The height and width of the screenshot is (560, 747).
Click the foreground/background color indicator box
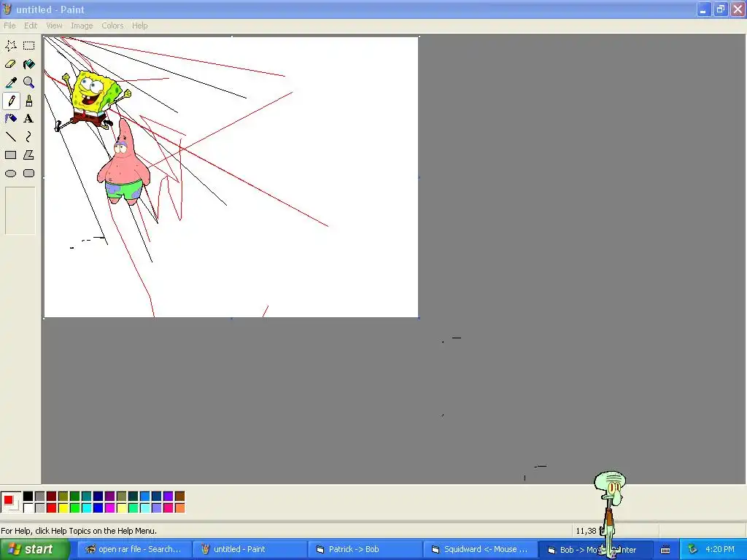click(x=11, y=502)
